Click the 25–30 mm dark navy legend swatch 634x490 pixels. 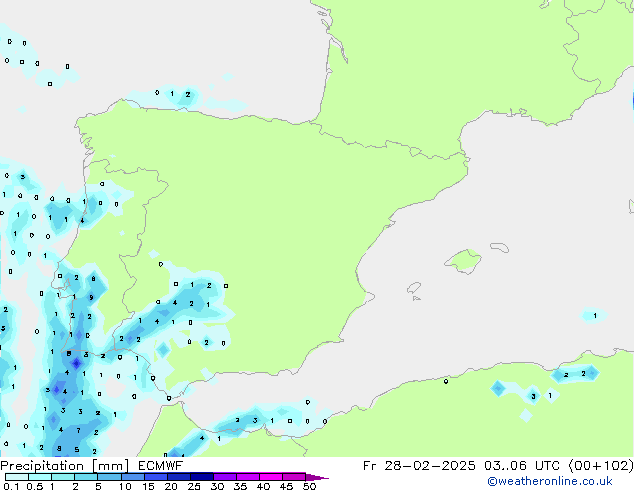(202, 477)
